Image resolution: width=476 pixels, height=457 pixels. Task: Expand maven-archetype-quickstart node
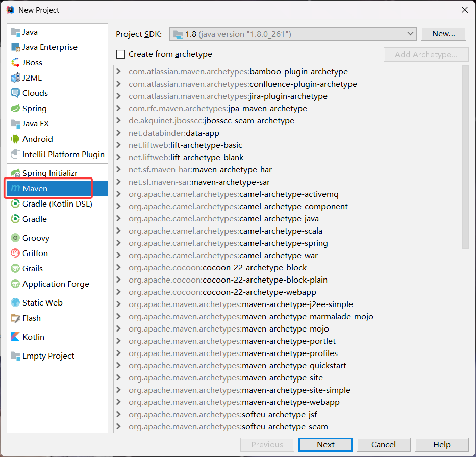click(119, 365)
